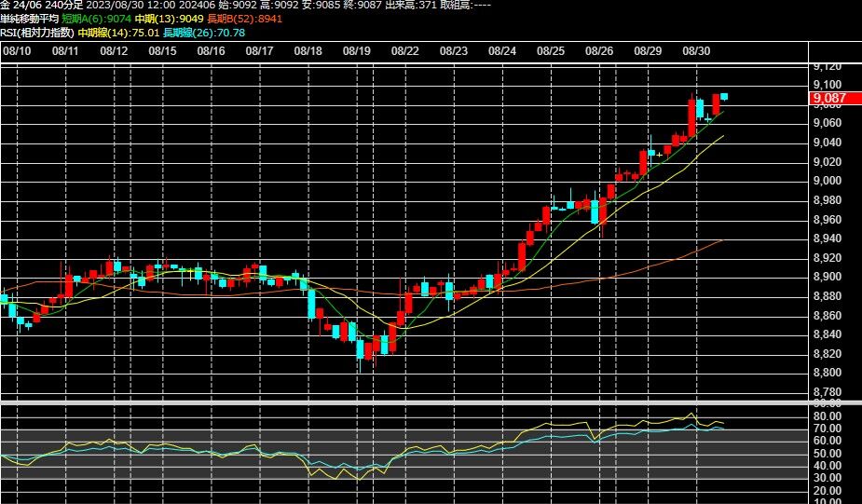Click the 9,040 price axis label
Viewport: 862px width, 504px height.
(828, 143)
